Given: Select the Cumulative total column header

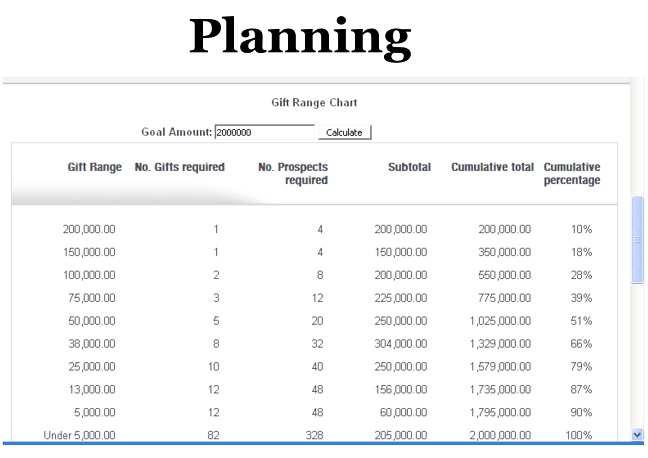Looking at the screenshot, I should coord(492,167).
